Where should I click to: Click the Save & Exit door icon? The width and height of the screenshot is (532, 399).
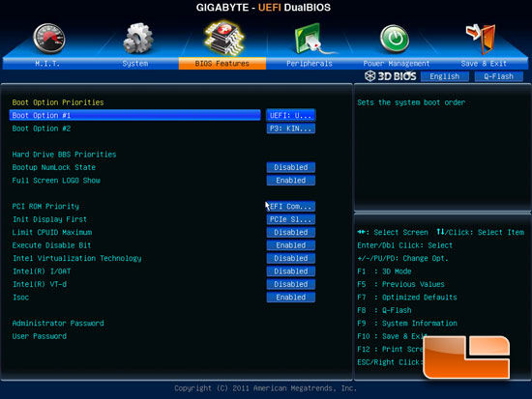click(481, 39)
